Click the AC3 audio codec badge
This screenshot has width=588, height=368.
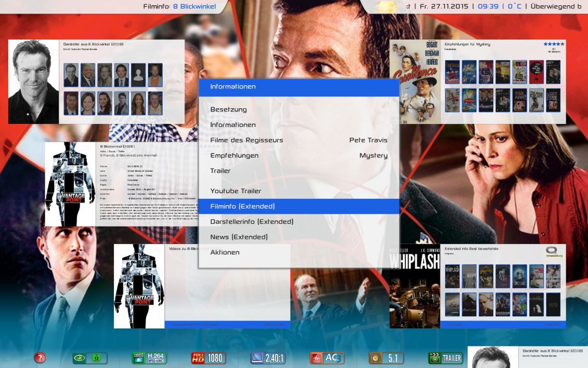(327, 358)
